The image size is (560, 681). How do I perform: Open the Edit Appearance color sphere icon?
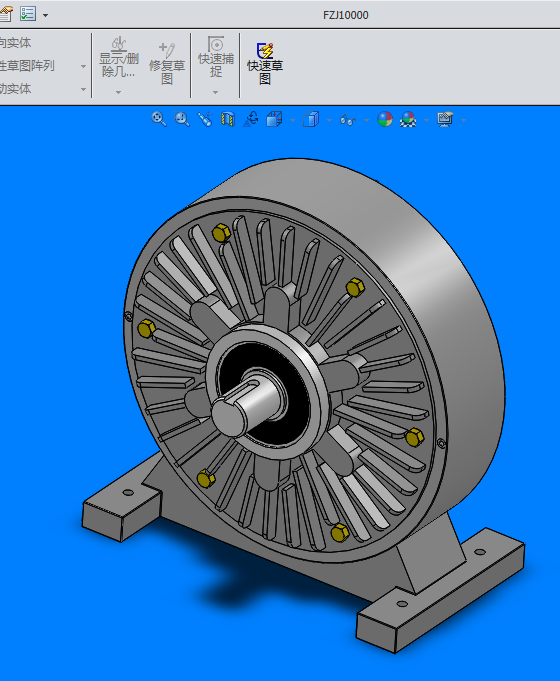[385, 119]
